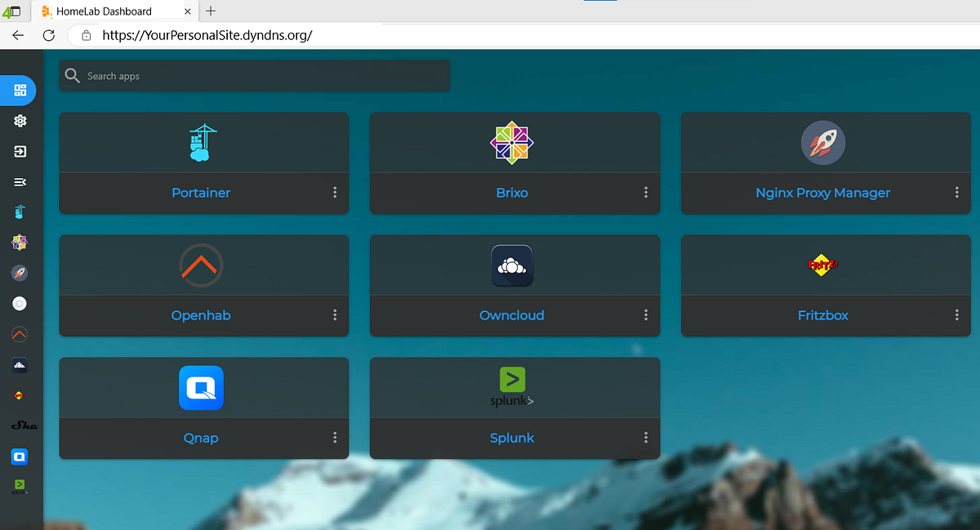The width and height of the screenshot is (980, 530).
Task: Click the highlighted dashboard grid icon
Action: (19, 91)
